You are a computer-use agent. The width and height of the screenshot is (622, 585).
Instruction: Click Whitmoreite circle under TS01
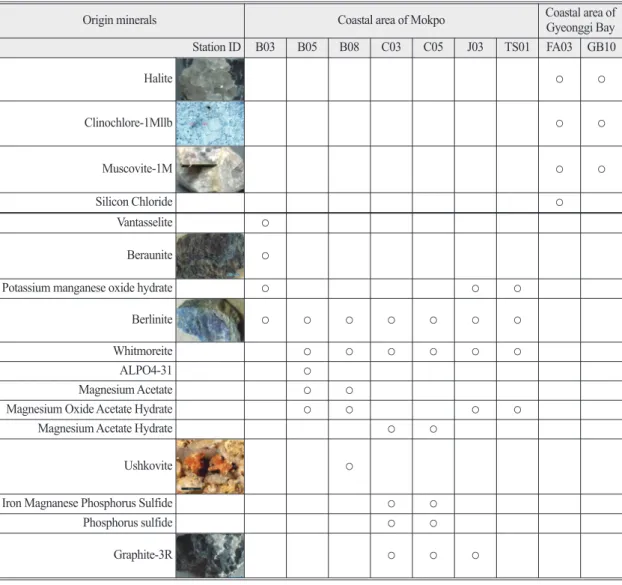[x=517, y=352]
